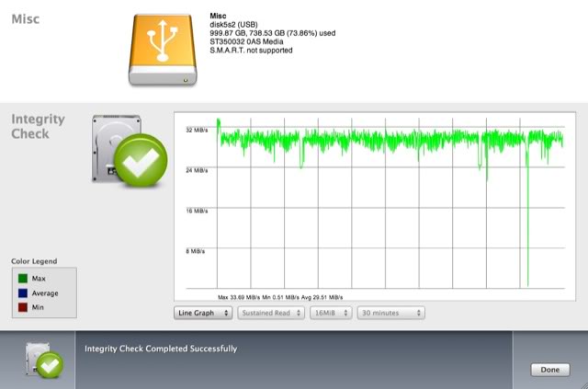Screen dimensions: 588x389
Task: Open the Sustained Read dropdown
Action: click(271, 313)
